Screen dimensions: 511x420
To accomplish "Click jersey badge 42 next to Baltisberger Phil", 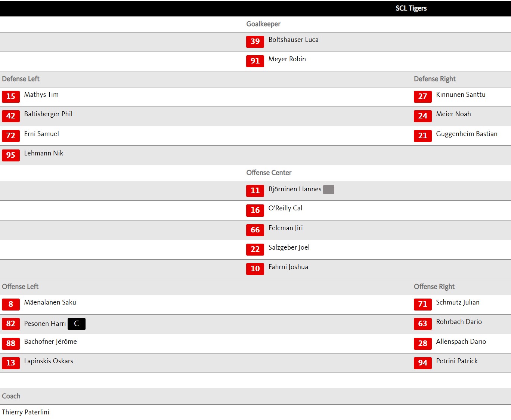I will coord(11,116).
